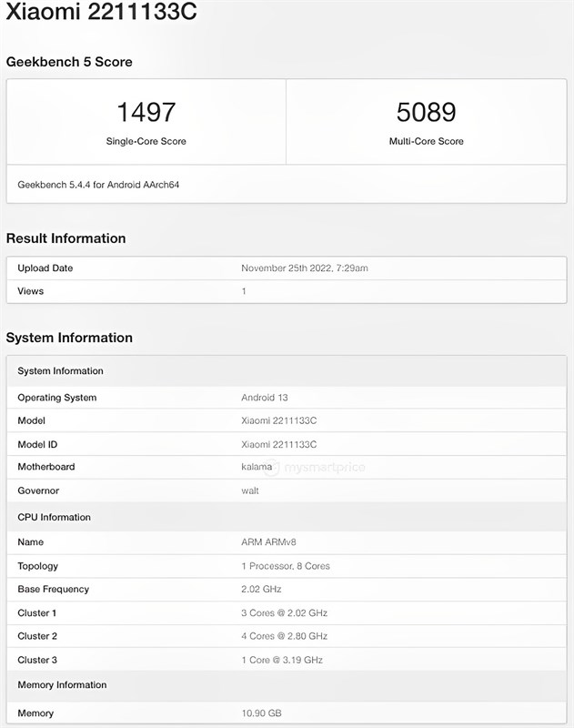Select the 'walt' governor value
Viewport: 574px width, 728px height.
click(x=250, y=490)
